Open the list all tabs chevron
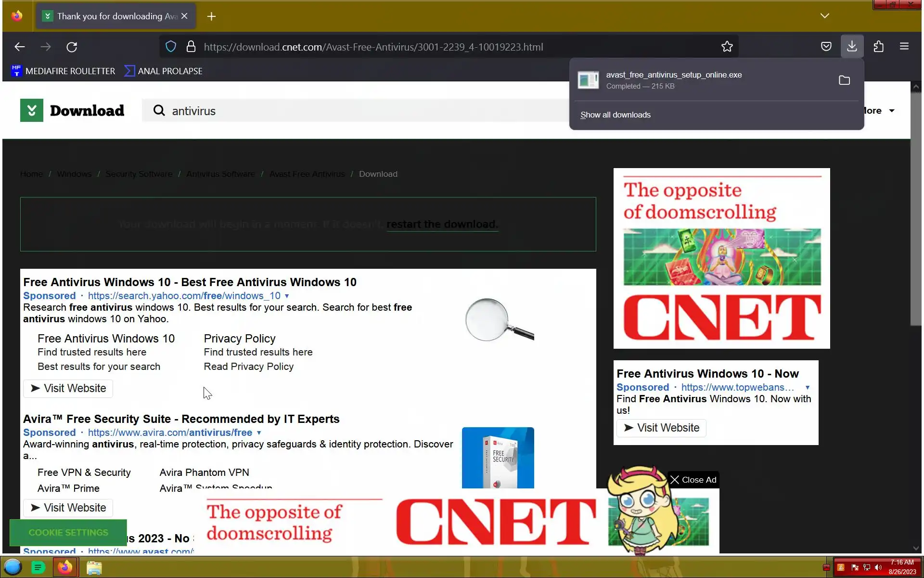This screenshot has width=924, height=578. click(x=824, y=16)
